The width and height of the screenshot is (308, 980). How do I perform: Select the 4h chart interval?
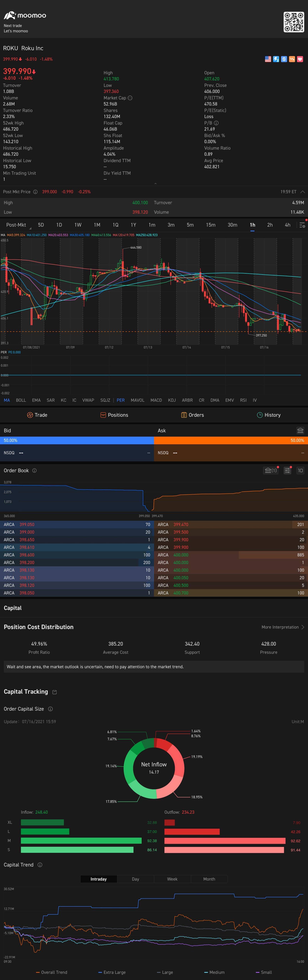pos(287,225)
